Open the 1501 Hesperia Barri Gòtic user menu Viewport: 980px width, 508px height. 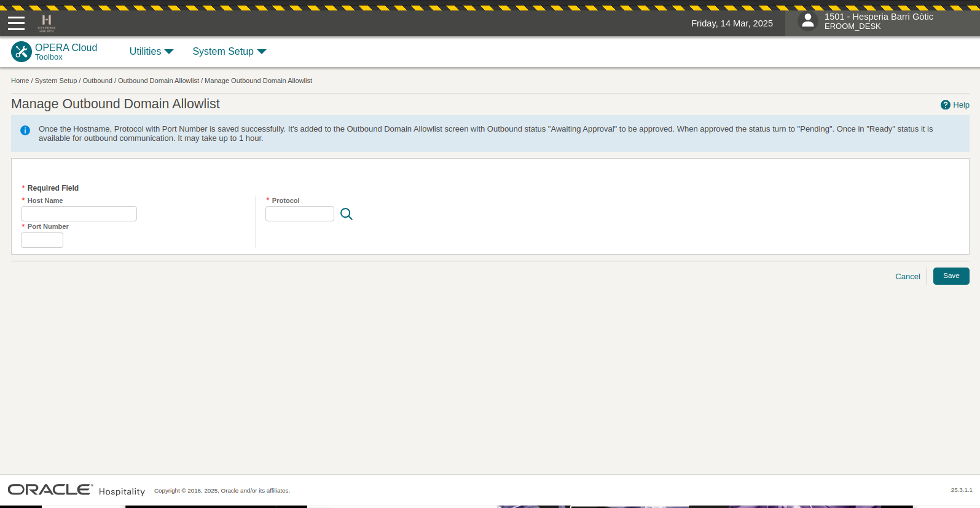tap(879, 22)
